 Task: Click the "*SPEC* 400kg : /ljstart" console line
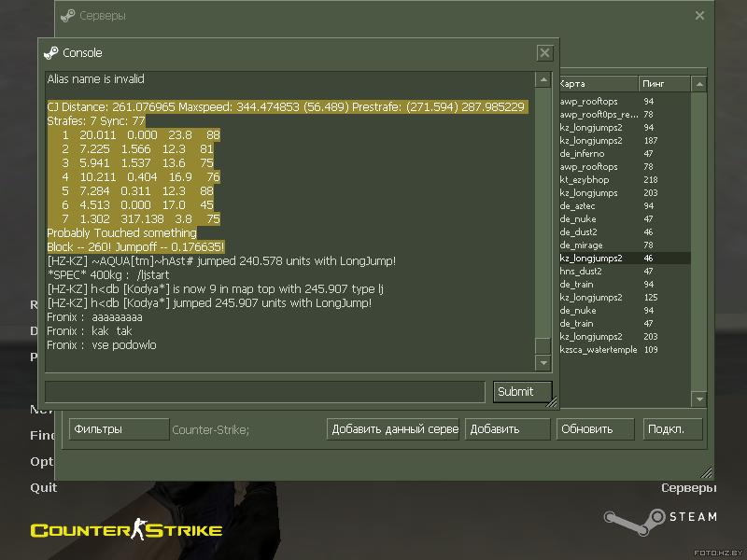108,274
